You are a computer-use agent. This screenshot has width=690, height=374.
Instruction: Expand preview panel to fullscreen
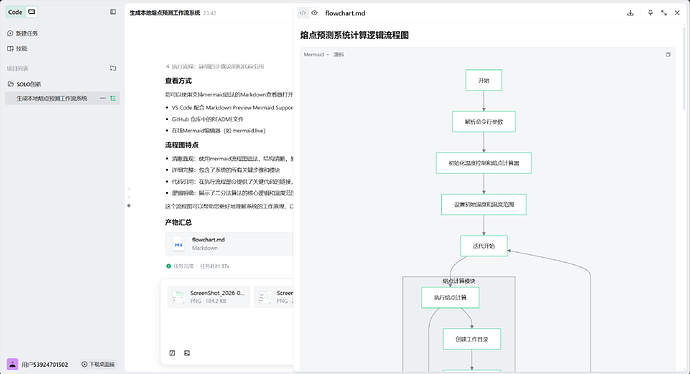(x=664, y=13)
